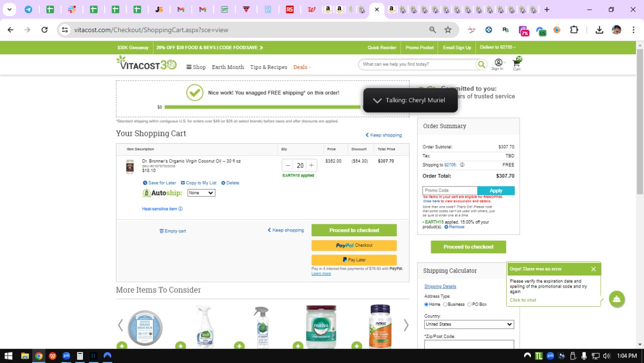644x363 pixels.
Task: Click the search magnifier icon on Vitacost
Action: [481, 64]
